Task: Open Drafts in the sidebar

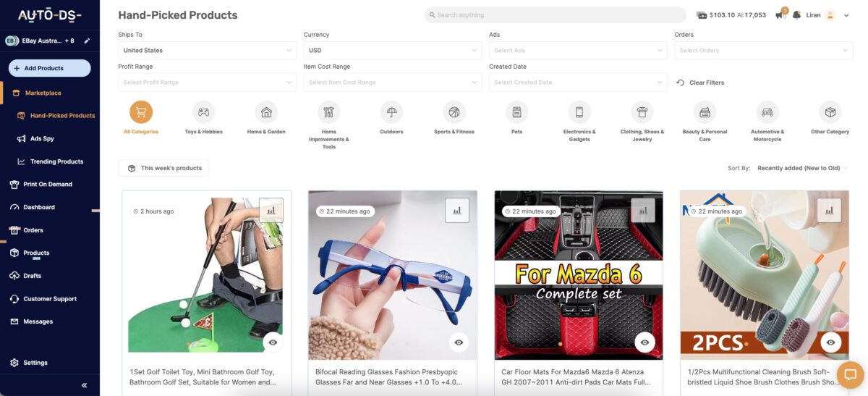Action: pyautogui.click(x=33, y=276)
